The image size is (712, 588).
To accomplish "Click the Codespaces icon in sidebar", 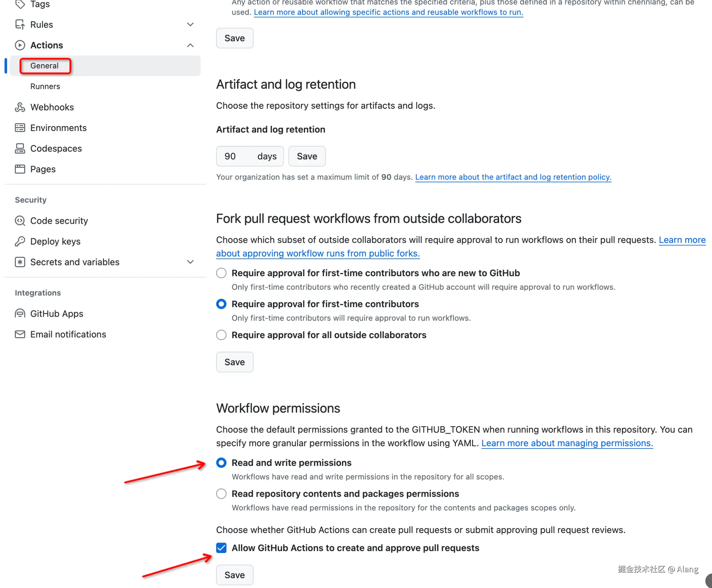I will [x=20, y=148].
